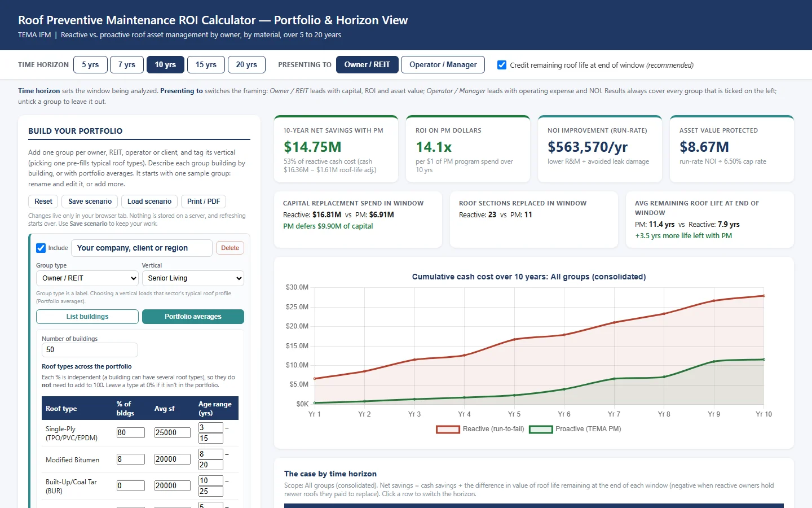Click Single-Ply maximum age field
The height and width of the screenshot is (508, 812).
[x=211, y=439]
